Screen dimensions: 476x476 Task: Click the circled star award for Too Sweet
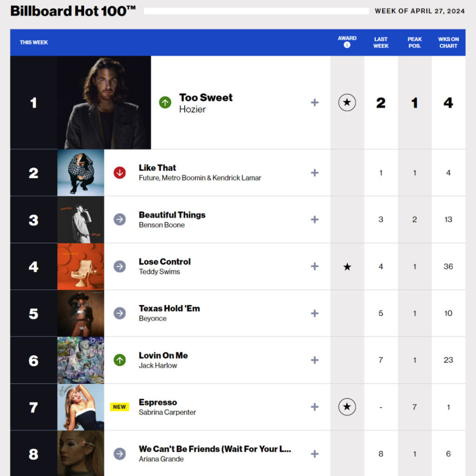[347, 102]
